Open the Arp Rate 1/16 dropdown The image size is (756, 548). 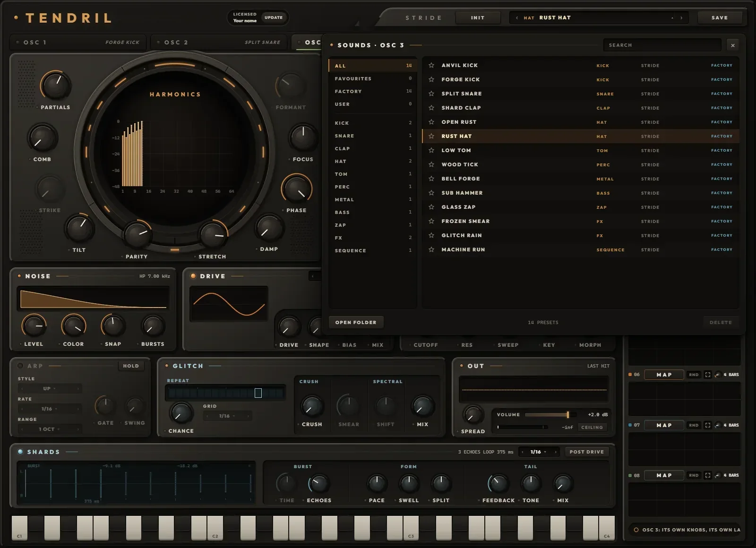[50, 409]
